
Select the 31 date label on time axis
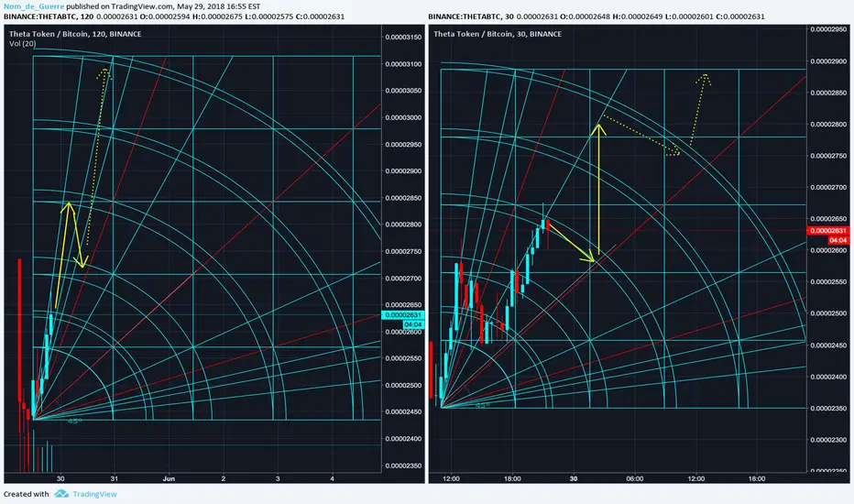click(115, 478)
